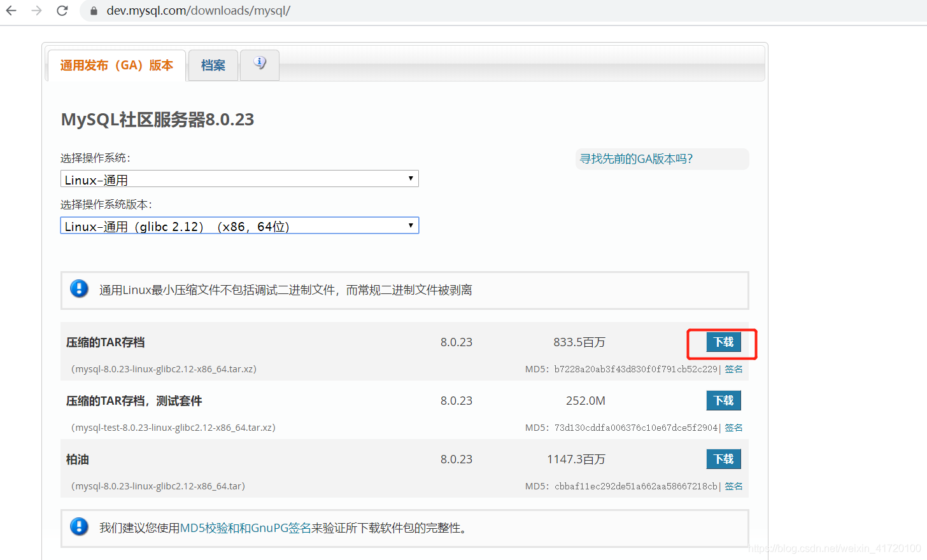Open the 选择操作系统版本 dropdown for glibc 2.12
The width and height of the screenshot is (927, 560).
coord(239,225)
